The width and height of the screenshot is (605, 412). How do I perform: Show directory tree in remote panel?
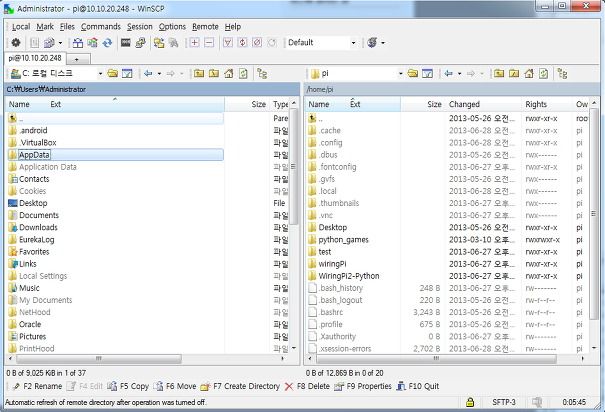(x=563, y=73)
